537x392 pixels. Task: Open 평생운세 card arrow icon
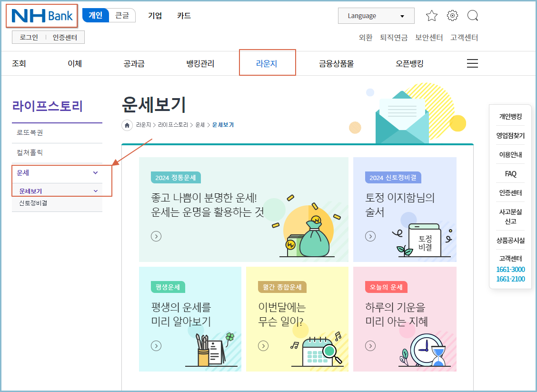click(x=156, y=346)
